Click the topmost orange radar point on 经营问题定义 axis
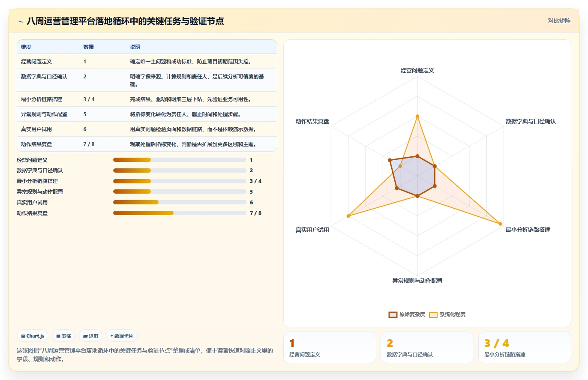The height and width of the screenshot is (380, 588). (417, 116)
